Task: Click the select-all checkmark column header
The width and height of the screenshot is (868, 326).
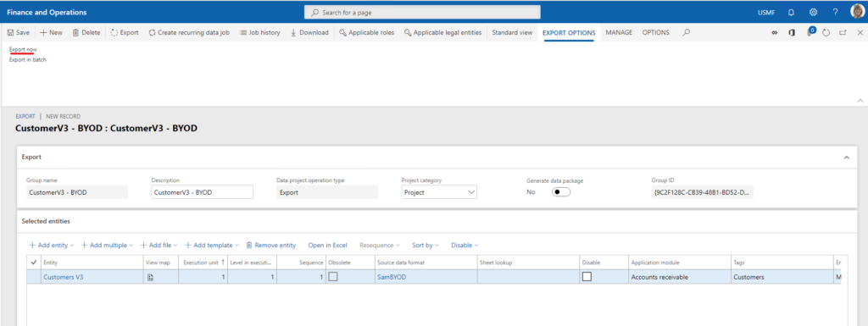Action: click(x=33, y=262)
